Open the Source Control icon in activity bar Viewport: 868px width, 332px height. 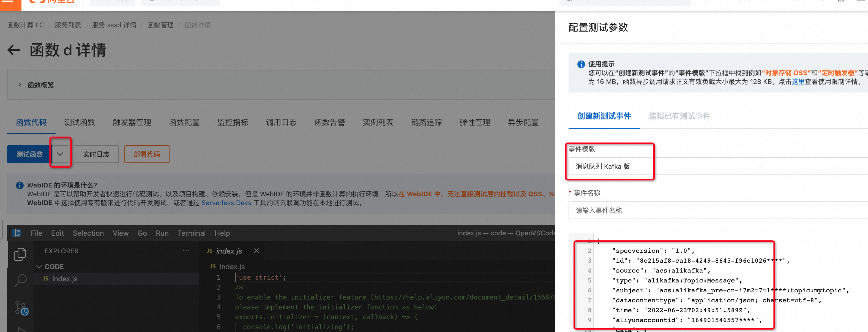tap(21, 308)
